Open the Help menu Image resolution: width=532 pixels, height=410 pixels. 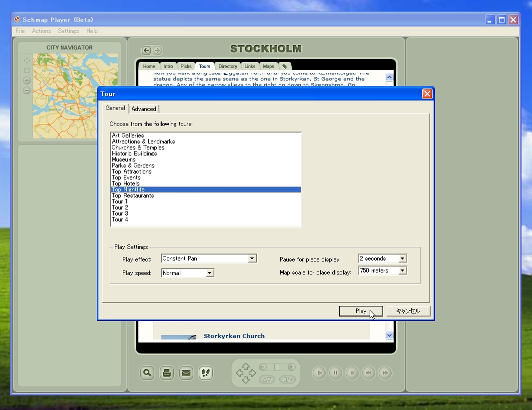(x=91, y=31)
